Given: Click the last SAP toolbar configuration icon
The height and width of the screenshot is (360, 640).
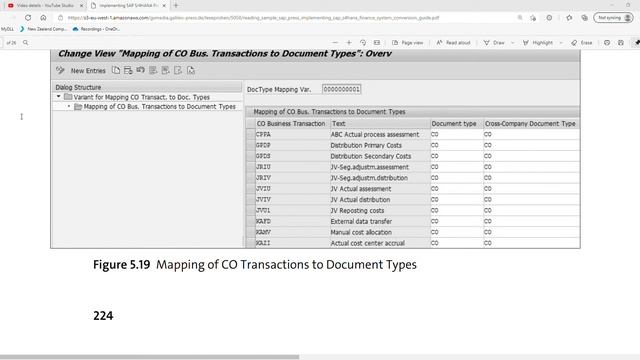Looking at the screenshot, I should point(191,70).
